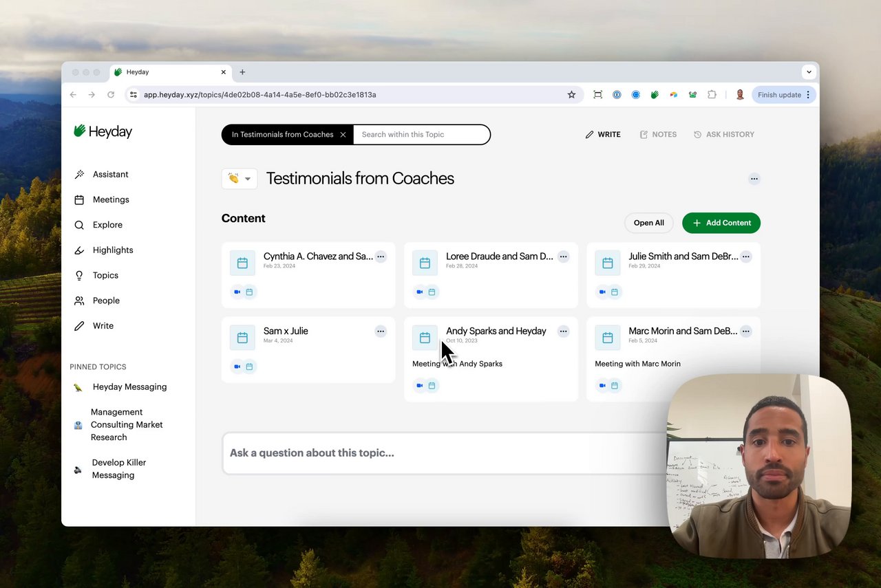Click the browser address bar URL
Screen dimensions: 881x588
point(260,95)
